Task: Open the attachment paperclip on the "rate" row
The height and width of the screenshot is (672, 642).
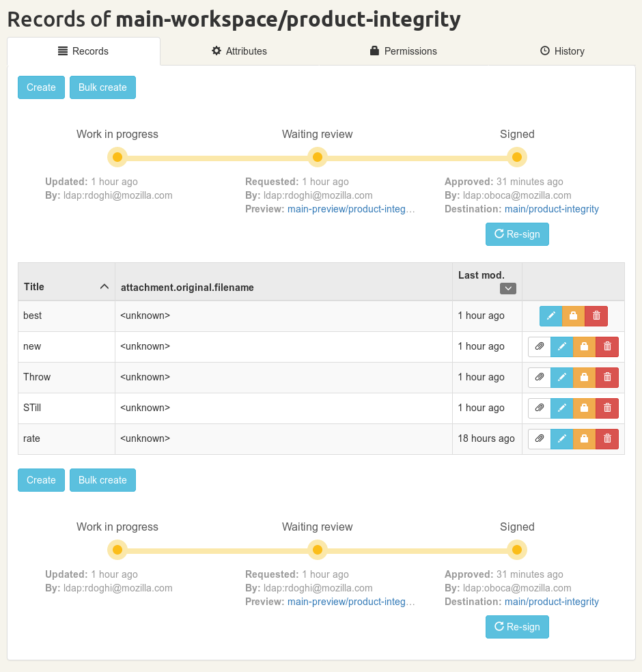Action: click(x=539, y=438)
